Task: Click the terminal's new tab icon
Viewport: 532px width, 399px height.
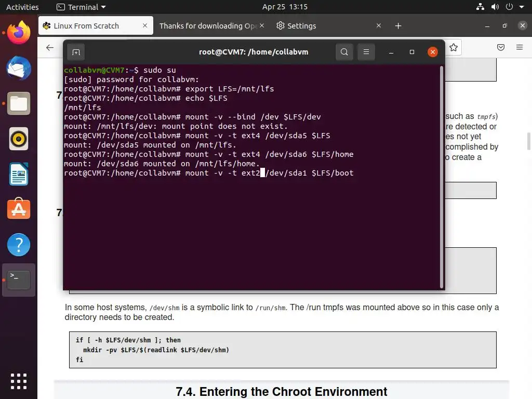Action: click(x=76, y=52)
